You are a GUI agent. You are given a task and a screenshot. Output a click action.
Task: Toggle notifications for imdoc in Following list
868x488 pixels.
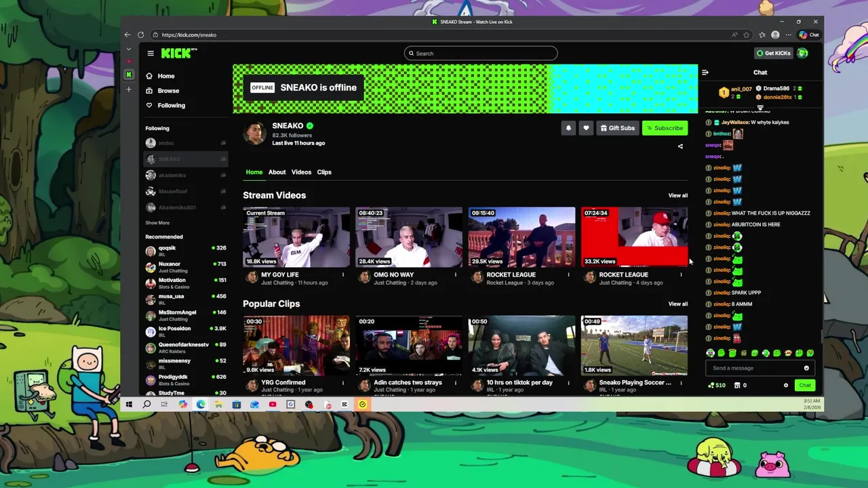click(x=223, y=143)
